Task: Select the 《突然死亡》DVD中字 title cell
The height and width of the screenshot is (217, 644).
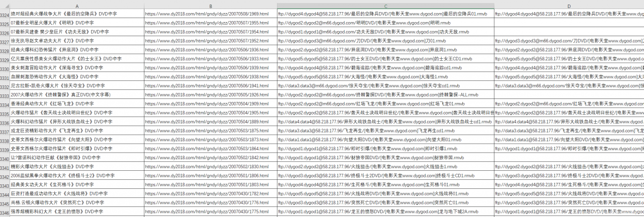Action: coord(76,203)
